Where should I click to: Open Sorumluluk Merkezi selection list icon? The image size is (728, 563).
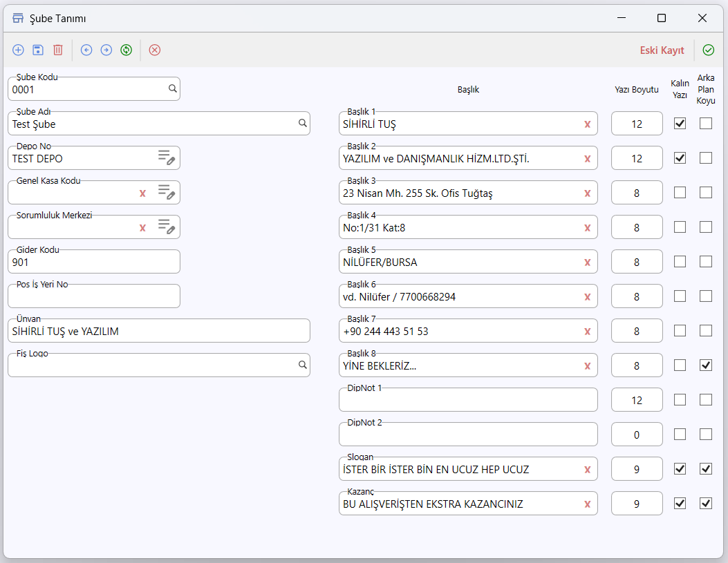(x=166, y=227)
